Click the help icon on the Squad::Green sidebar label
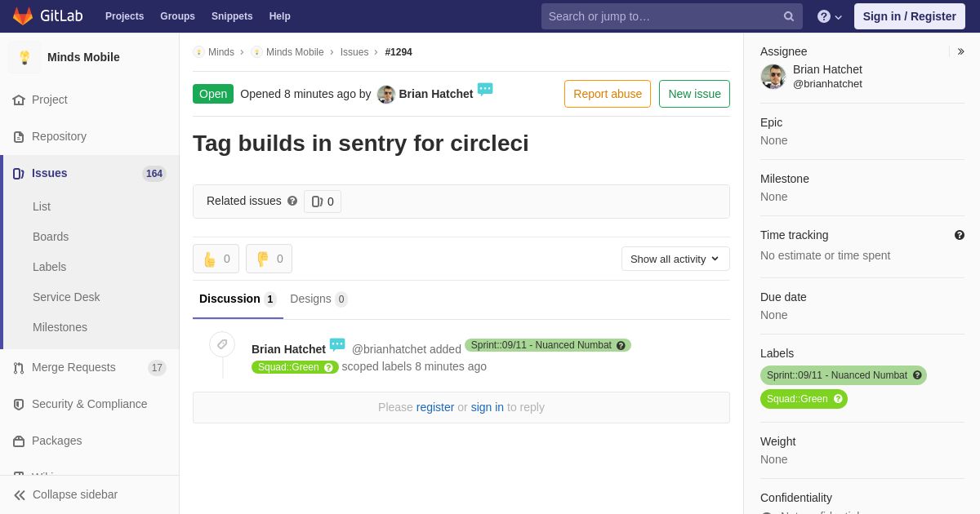 tap(838, 399)
